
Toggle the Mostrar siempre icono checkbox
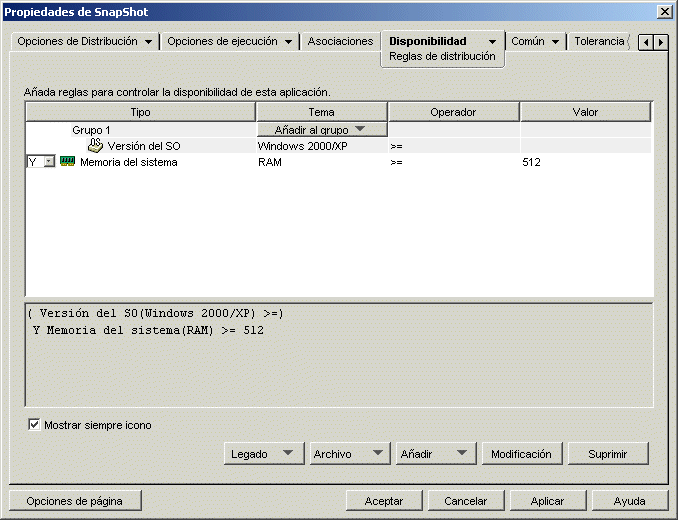[34, 424]
